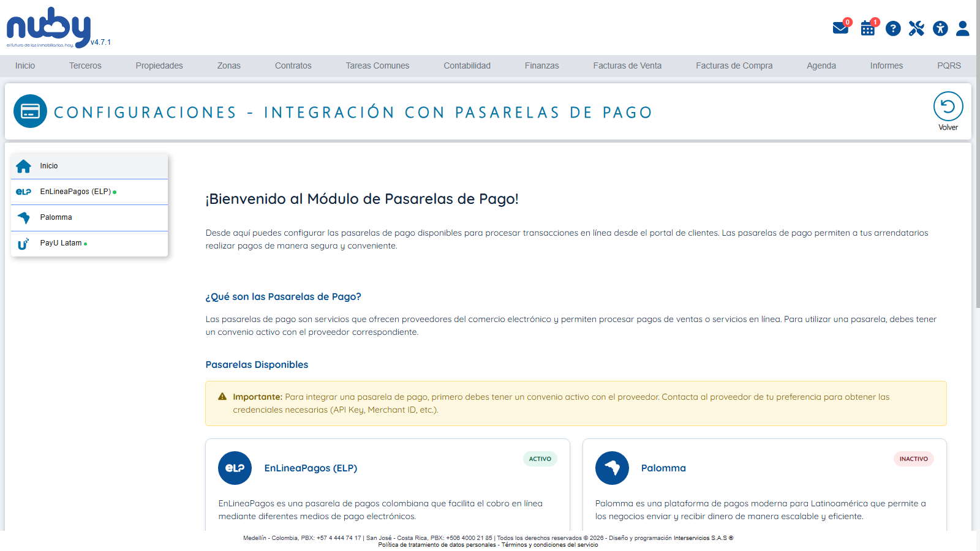
Task: Click the Palomma bird icon in sidebar
Action: tap(23, 217)
